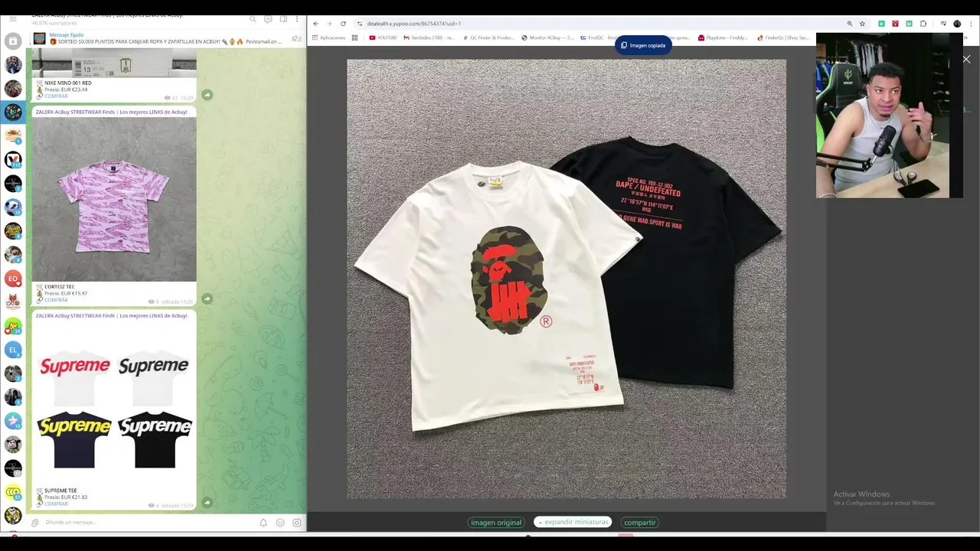Open the chat with EO avatar
980x551 pixels.
tap(13, 279)
